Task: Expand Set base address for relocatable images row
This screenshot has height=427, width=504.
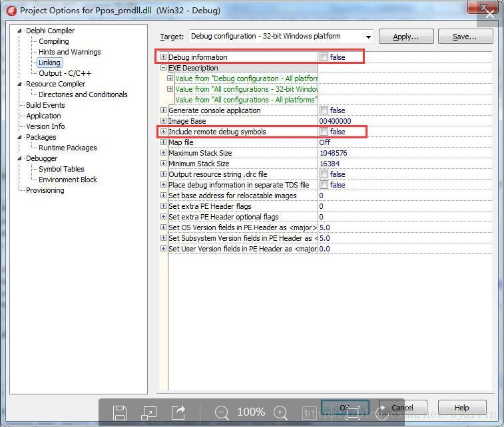Action: (163, 195)
